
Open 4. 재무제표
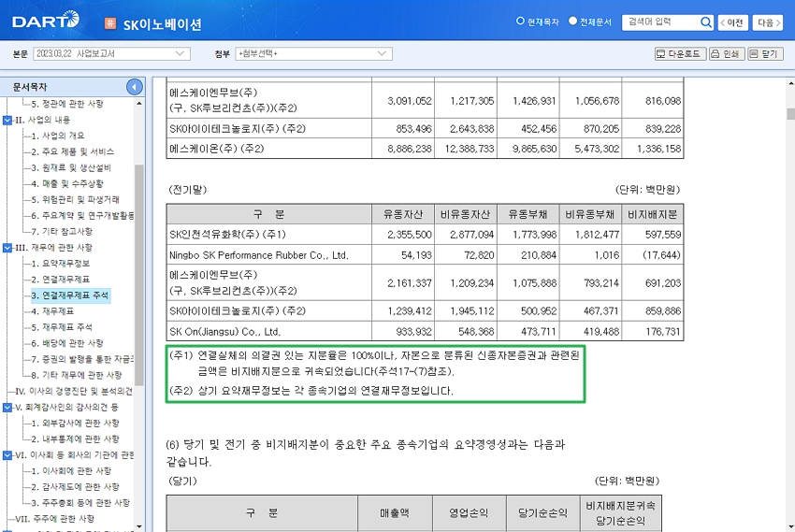pos(52,311)
